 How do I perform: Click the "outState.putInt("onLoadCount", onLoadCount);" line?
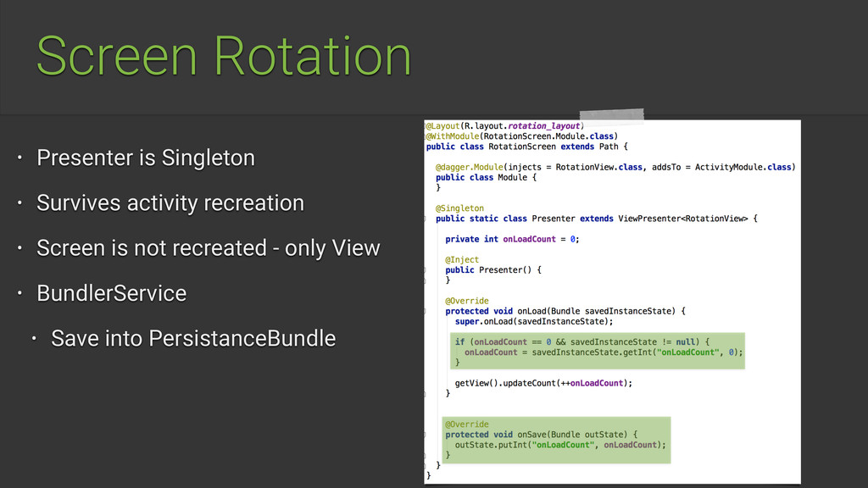[x=560, y=445]
